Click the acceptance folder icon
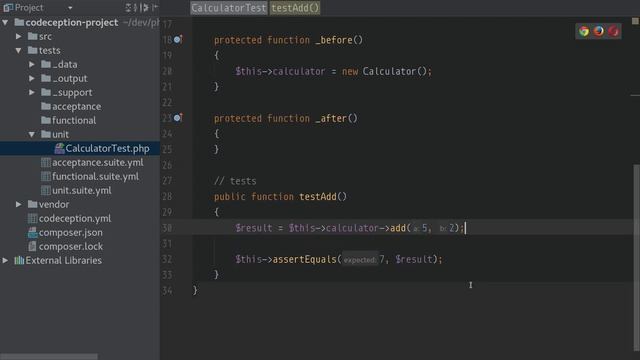The width and height of the screenshot is (640, 360). (46, 106)
